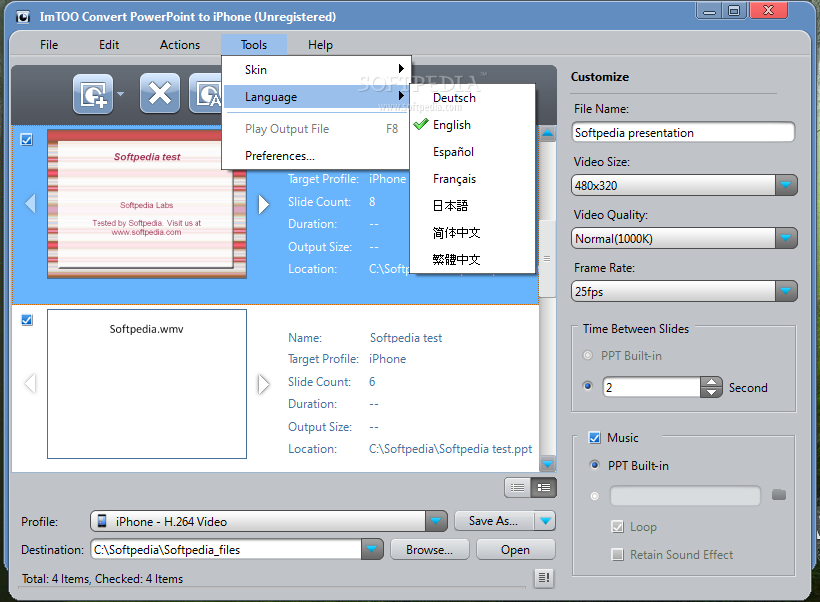Select 简体中文 language

(472, 233)
